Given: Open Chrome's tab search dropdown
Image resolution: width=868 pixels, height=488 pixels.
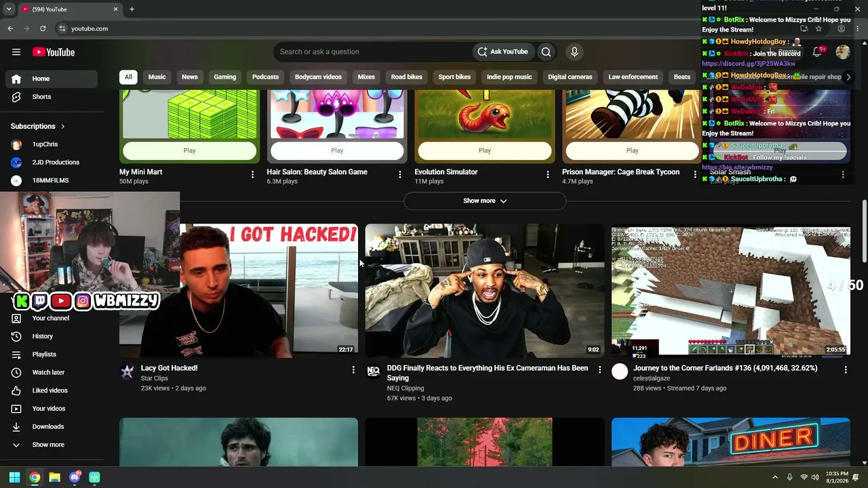Looking at the screenshot, I should click(9, 9).
